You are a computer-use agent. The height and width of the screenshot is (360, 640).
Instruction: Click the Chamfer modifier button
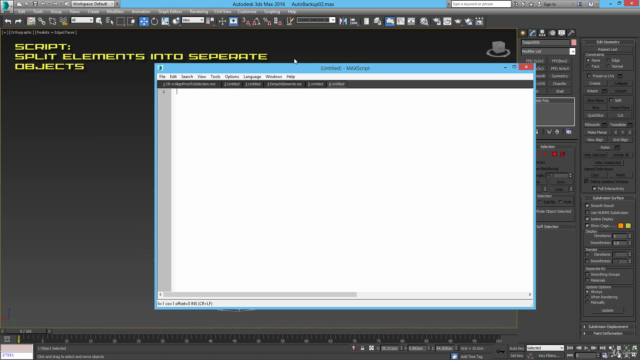coord(560,84)
